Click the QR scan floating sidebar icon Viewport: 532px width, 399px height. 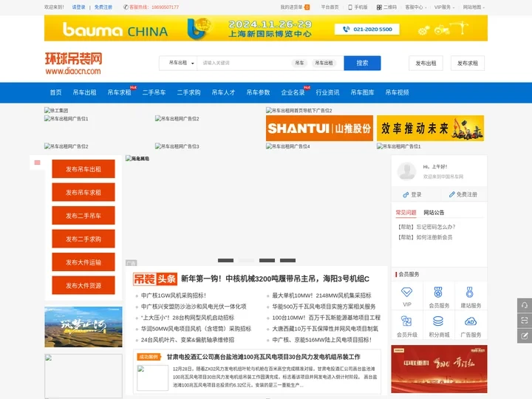[524, 320]
